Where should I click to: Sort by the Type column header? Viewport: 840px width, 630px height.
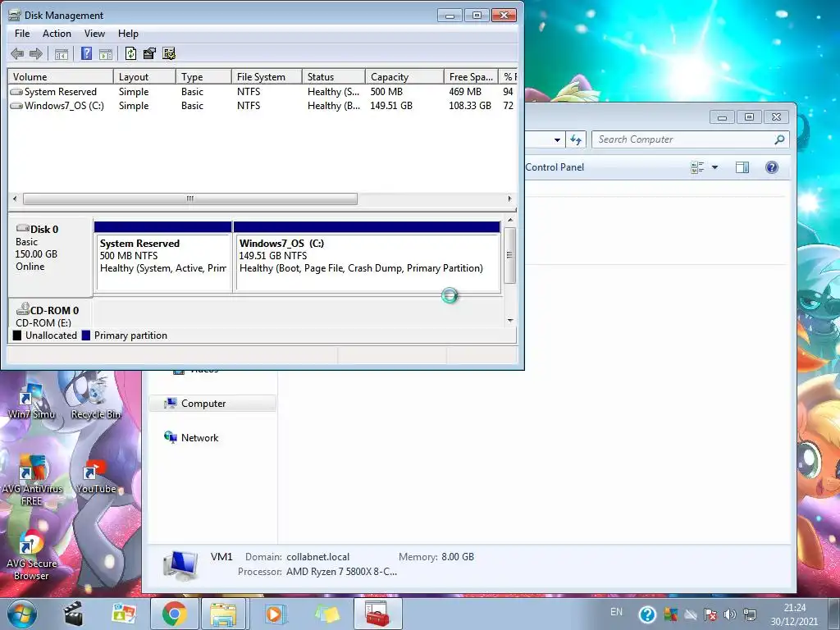pyautogui.click(x=203, y=76)
